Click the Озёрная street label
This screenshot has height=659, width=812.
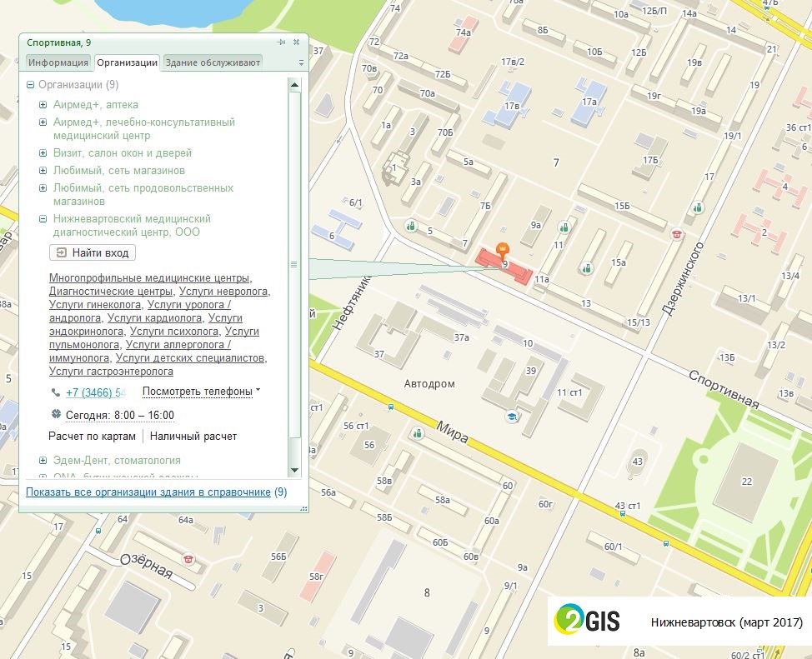pos(147,566)
